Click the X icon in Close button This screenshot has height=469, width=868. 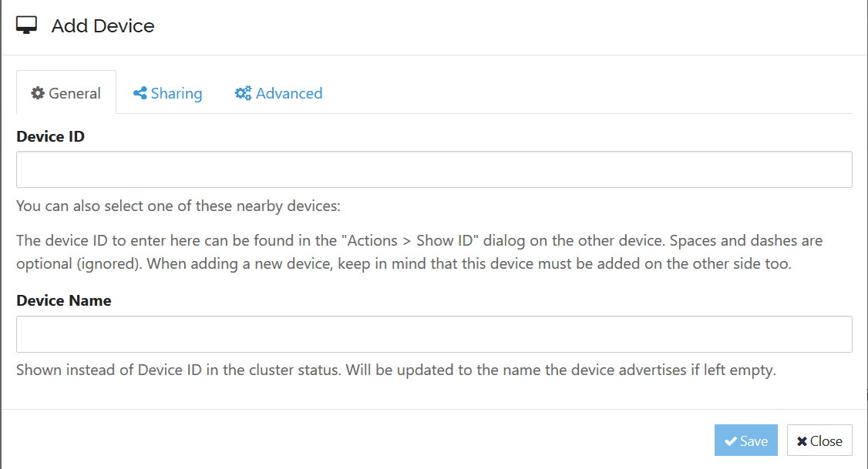coord(802,441)
